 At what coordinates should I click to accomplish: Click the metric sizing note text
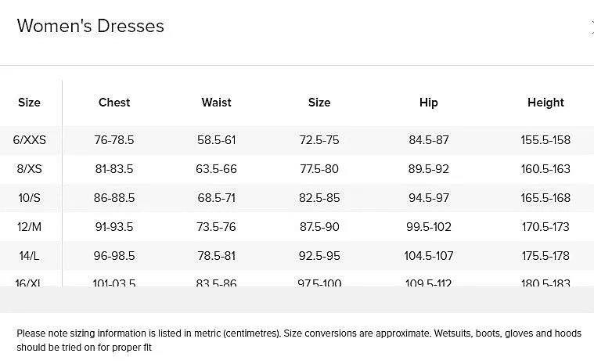coord(298,341)
